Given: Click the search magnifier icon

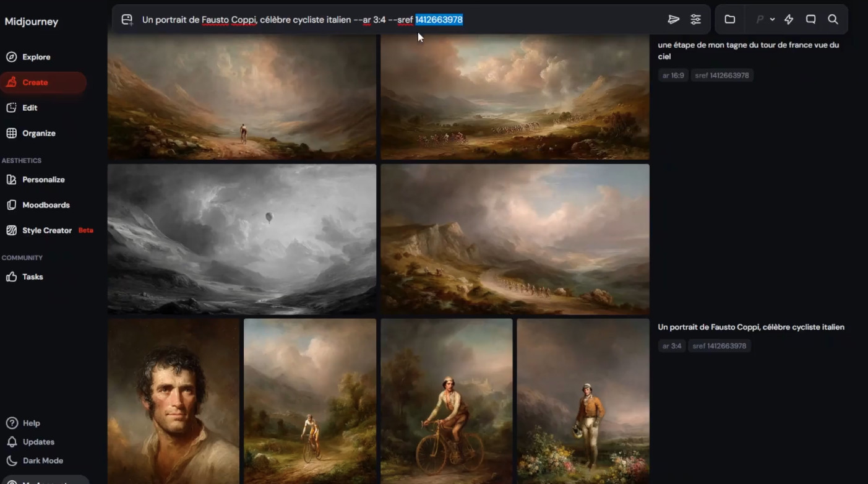Looking at the screenshot, I should [833, 20].
